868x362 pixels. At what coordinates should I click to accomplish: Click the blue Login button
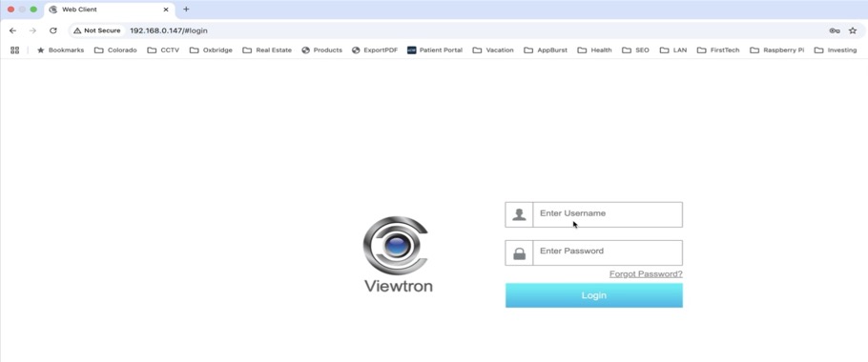594,295
